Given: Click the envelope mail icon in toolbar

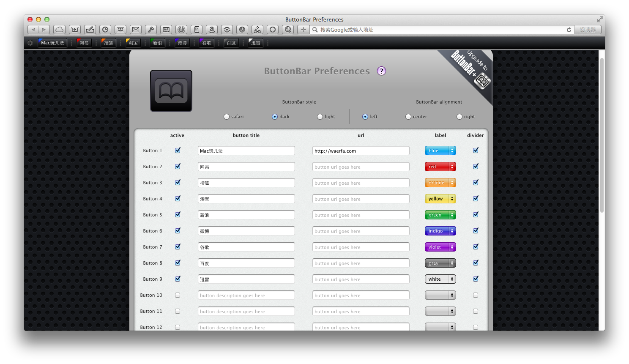Looking at the screenshot, I should (136, 30).
